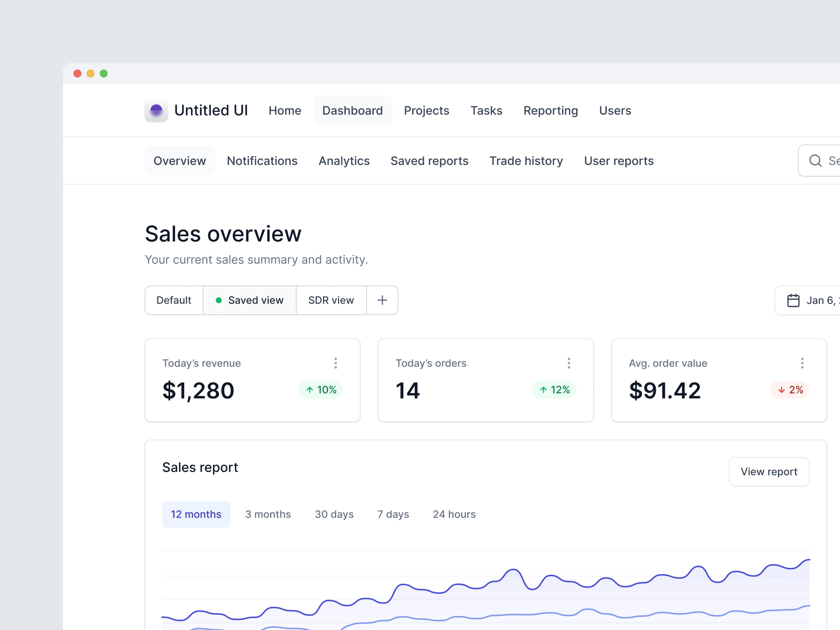Open the options menu on Avg. order value card
The width and height of the screenshot is (840, 630).
[x=802, y=363]
